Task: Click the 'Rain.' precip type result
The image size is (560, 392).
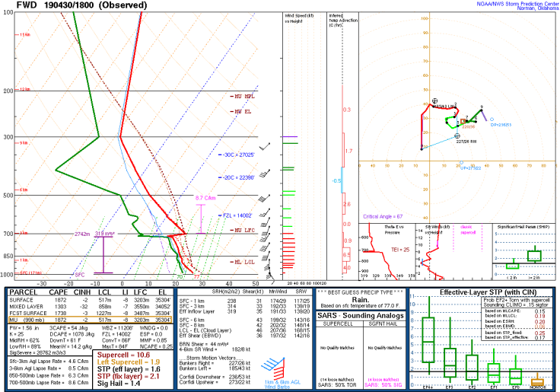Action: click(361, 299)
